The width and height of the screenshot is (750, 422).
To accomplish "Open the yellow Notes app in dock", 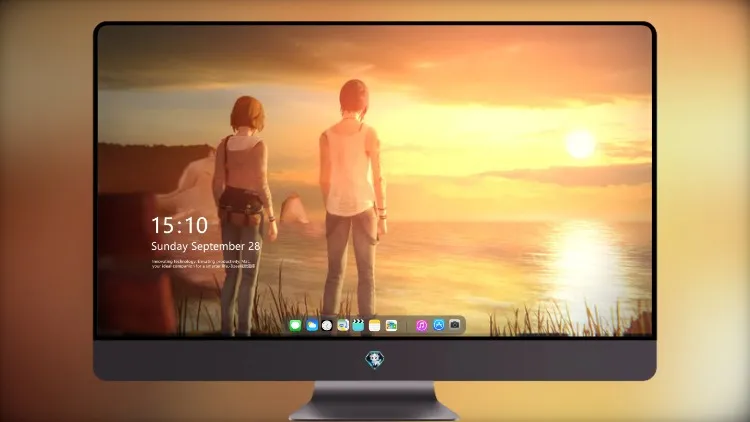I will click(x=375, y=326).
